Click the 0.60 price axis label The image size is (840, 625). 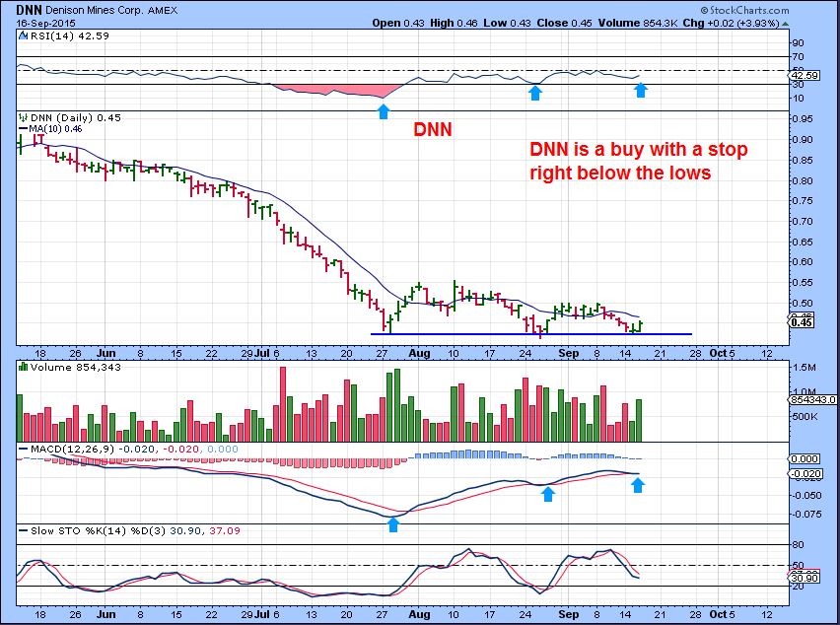[803, 262]
